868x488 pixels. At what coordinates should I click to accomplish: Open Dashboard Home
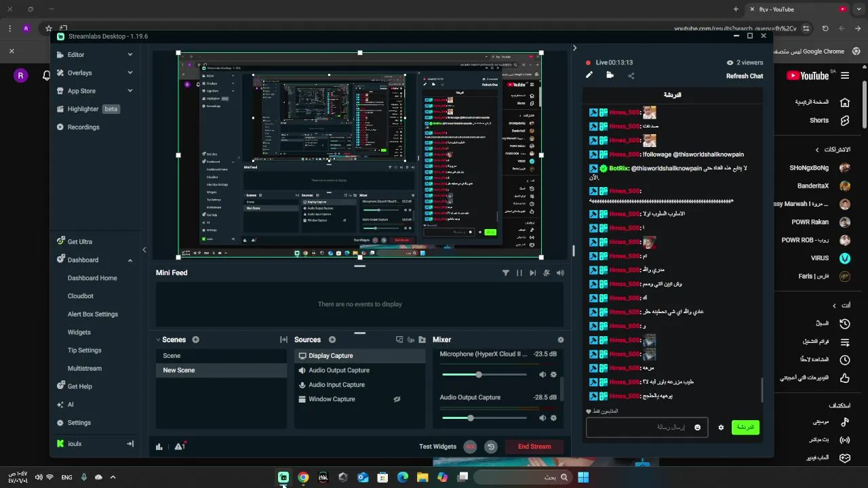92,278
